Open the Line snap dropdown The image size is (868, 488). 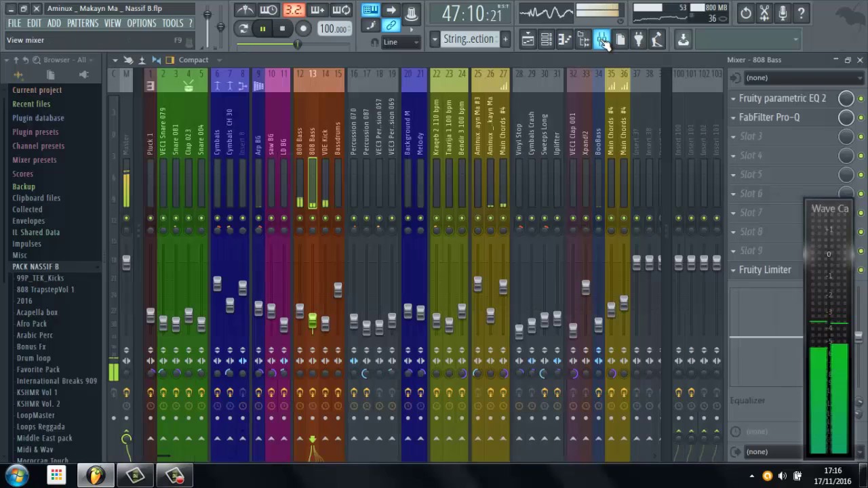pyautogui.click(x=401, y=42)
